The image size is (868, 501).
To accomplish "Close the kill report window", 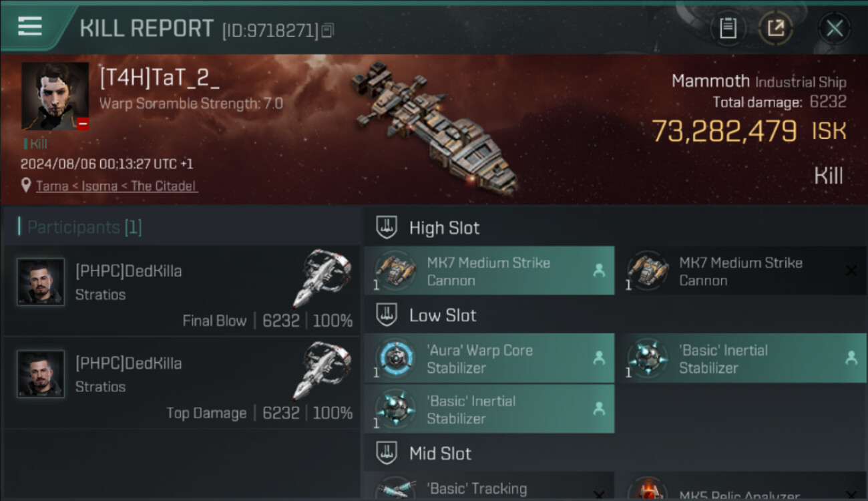I will point(834,28).
